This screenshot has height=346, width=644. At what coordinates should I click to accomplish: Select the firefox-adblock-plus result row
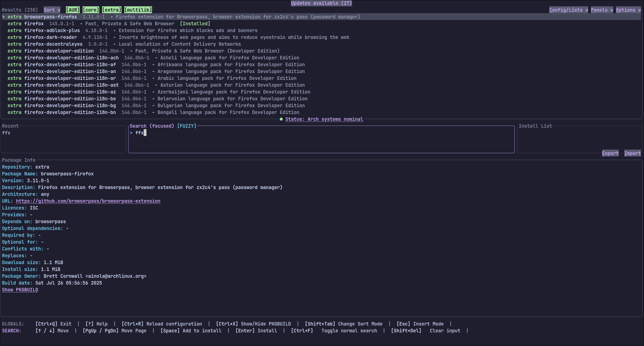pyautogui.click(x=101, y=30)
